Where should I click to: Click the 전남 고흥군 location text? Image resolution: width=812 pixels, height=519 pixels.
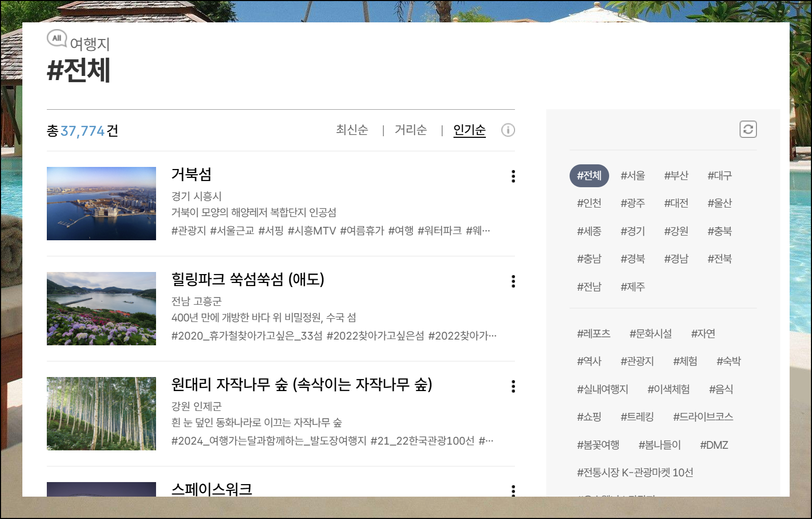(197, 302)
